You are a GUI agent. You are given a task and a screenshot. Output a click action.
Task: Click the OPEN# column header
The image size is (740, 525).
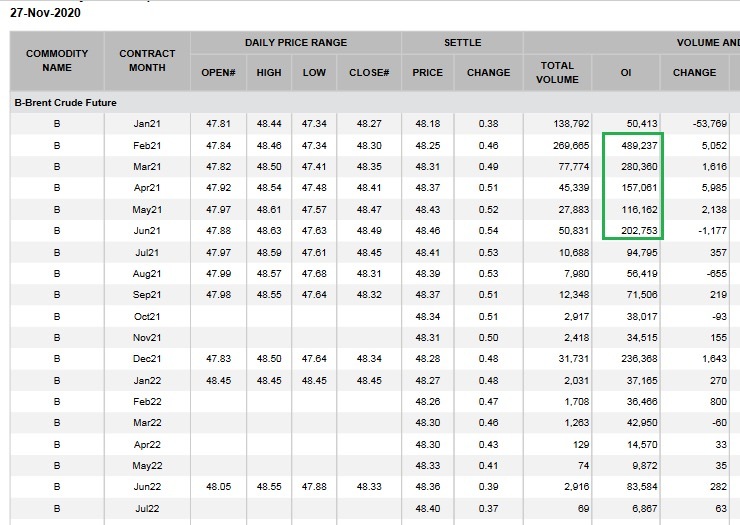pos(218,72)
